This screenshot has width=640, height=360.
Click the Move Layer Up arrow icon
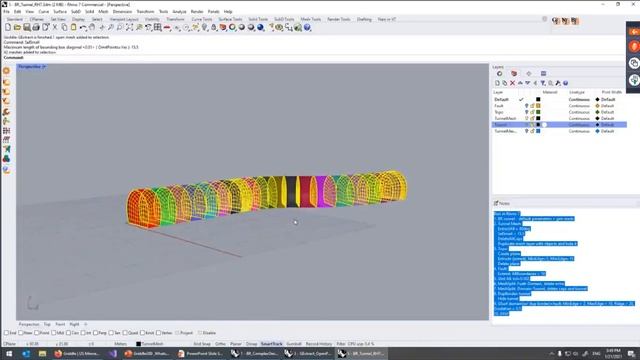coord(520,83)
